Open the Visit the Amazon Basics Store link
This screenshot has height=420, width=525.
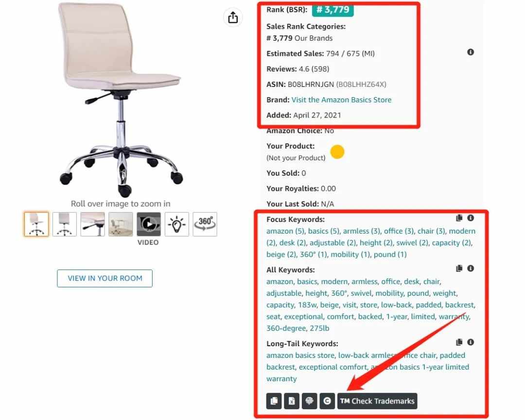(x=341, y=100)
